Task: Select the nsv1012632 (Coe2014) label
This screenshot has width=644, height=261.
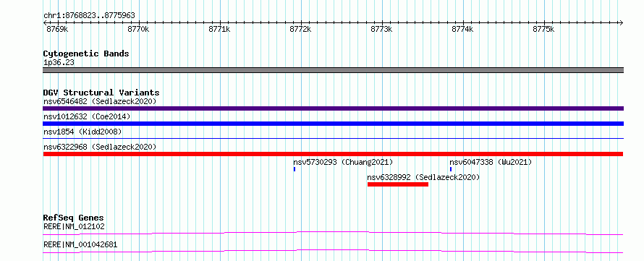Action: point(87,116)
